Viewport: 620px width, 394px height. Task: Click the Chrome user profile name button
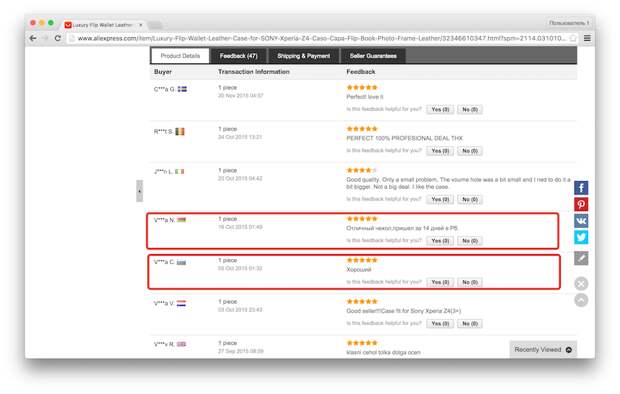click(569, 23)
